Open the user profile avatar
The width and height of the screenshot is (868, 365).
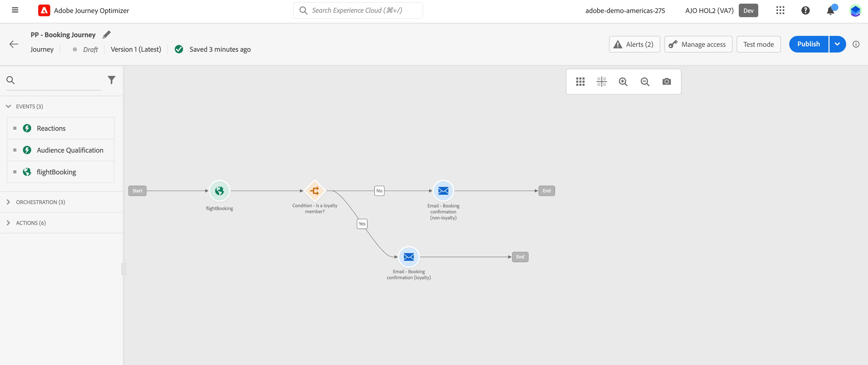856,10
